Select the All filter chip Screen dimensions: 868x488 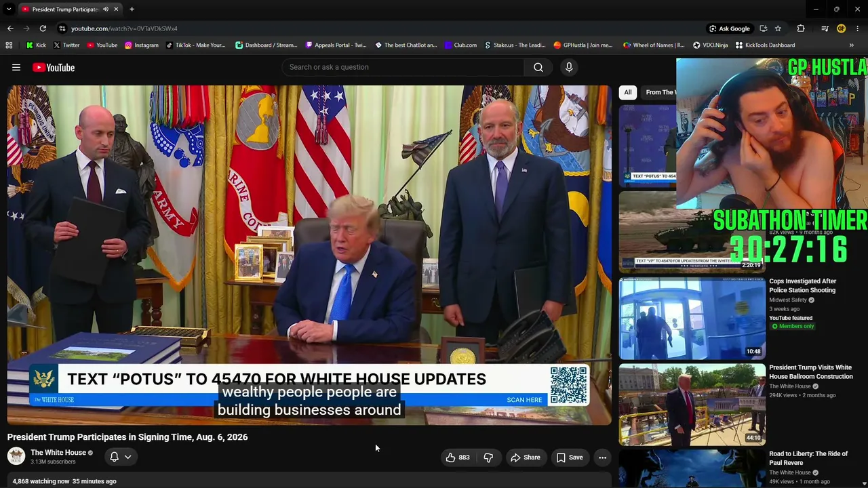click(x=628, y=92)
